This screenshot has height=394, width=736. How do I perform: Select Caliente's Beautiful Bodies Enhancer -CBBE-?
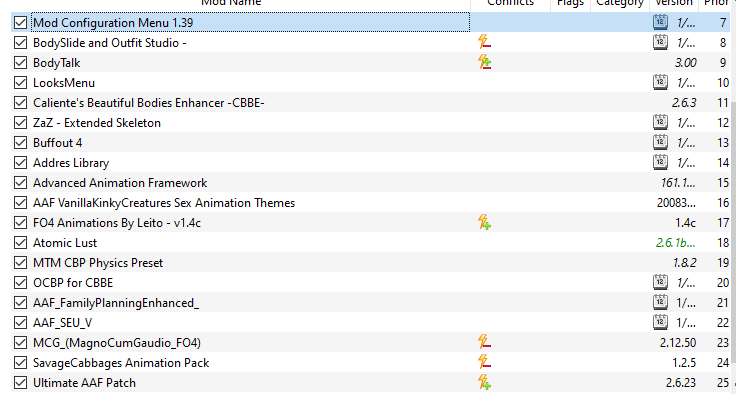pyautogui.click(x=149, y=103)
